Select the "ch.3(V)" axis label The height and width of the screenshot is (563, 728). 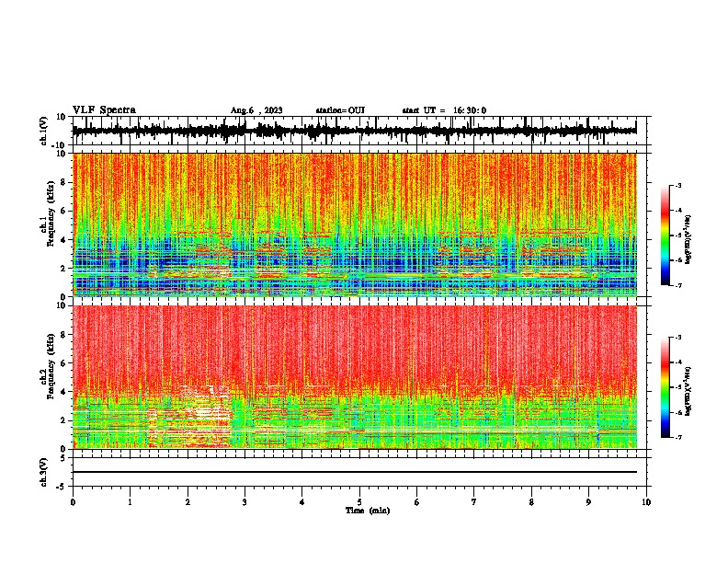click(44, 472)
